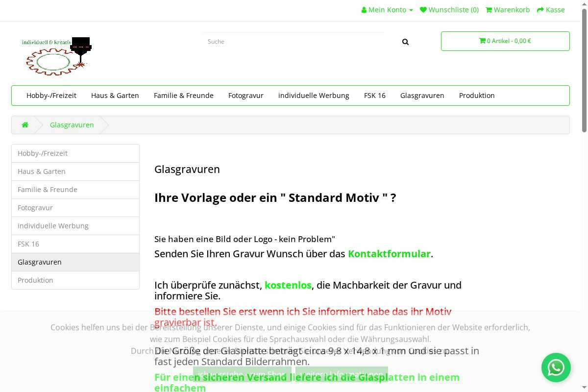Select Fotogravur in the navigation bar
The image size is (588, 392).
point(246,96)
